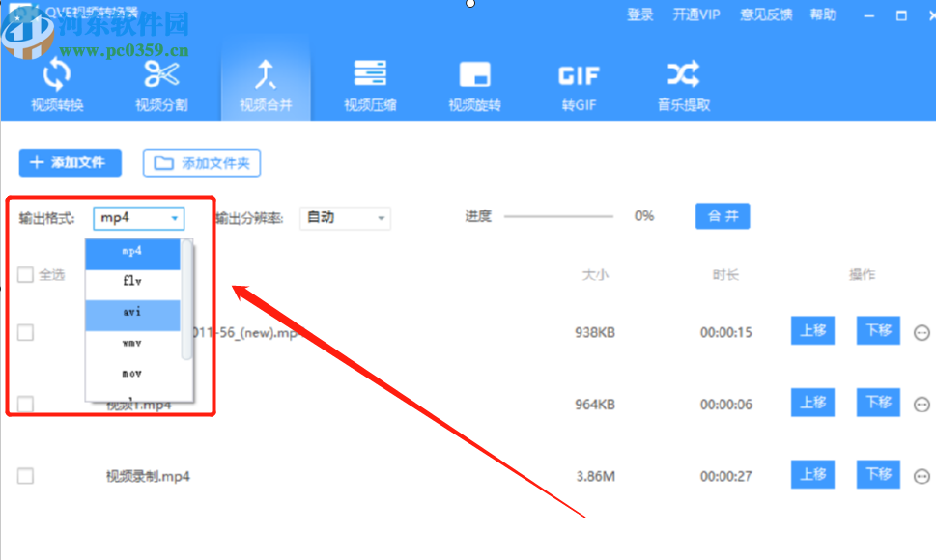Enable the 全选 select-all checkbox
Image resolution: width=936 pixels, height=560 pixels.
(24, 275)
